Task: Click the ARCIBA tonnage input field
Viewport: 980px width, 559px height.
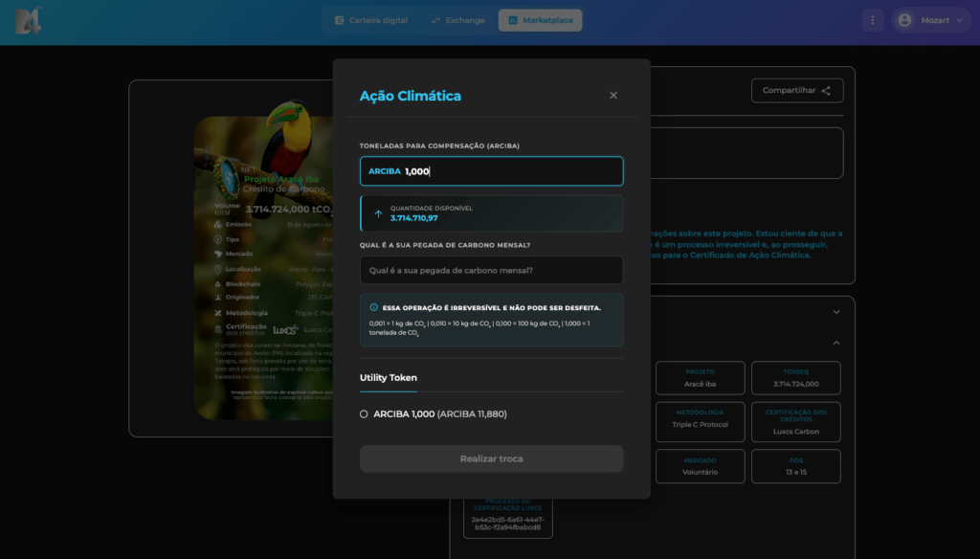Action: tap(491, 171)
